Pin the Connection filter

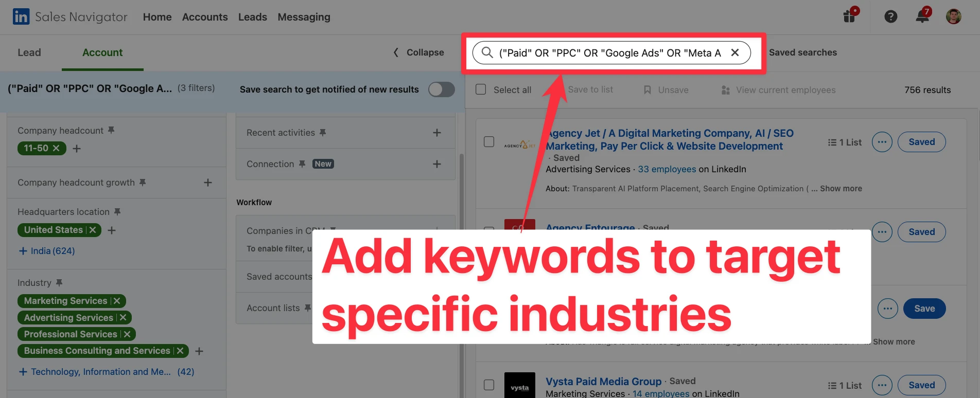[x=302, y=164]
